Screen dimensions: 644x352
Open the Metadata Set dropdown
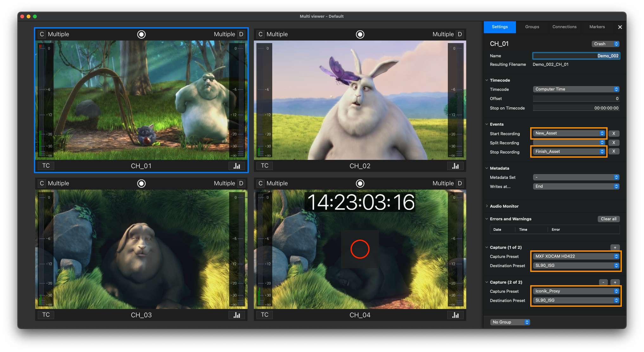click(576, 177)
